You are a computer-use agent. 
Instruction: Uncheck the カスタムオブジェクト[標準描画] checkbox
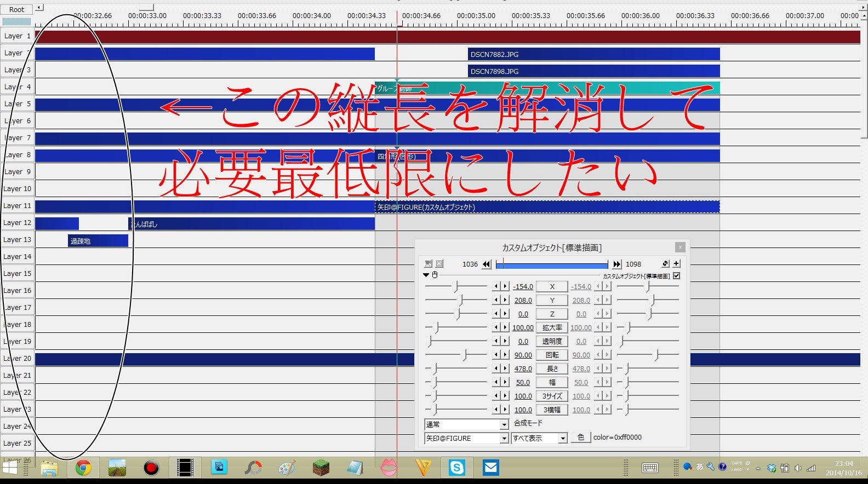pyautogui.click(x=677, y=276)
